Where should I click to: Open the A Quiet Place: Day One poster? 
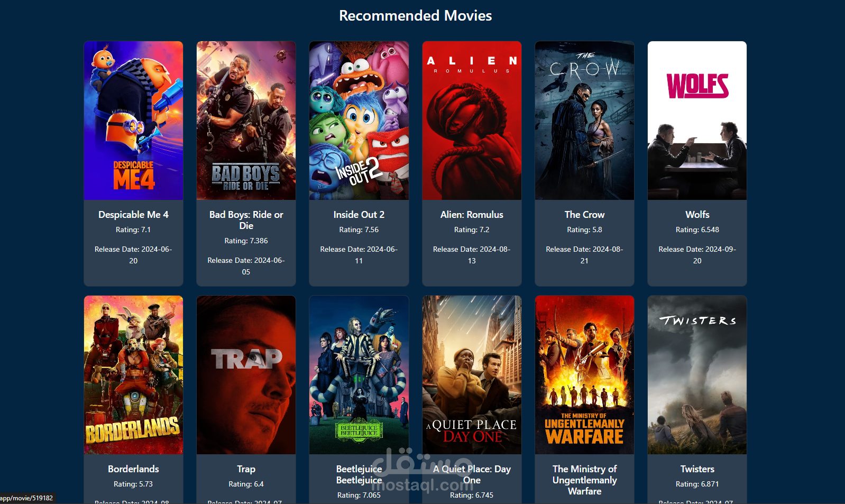click(x=472, y=375)
